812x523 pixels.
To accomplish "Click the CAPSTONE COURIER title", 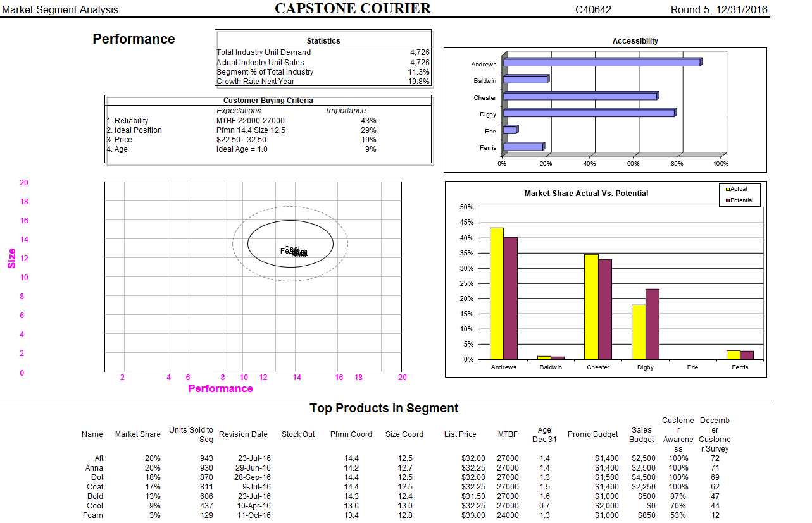I will [353, 8].
